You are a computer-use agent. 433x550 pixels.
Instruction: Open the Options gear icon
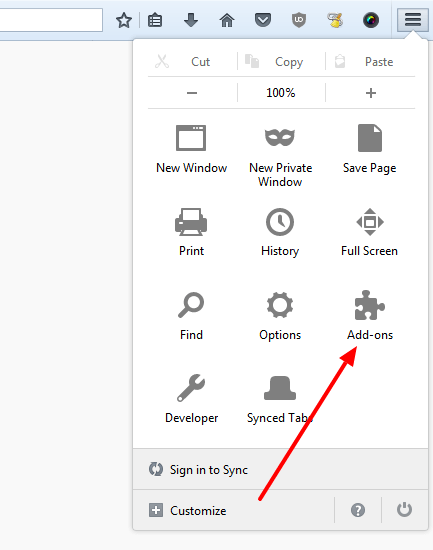click(280, 305)
